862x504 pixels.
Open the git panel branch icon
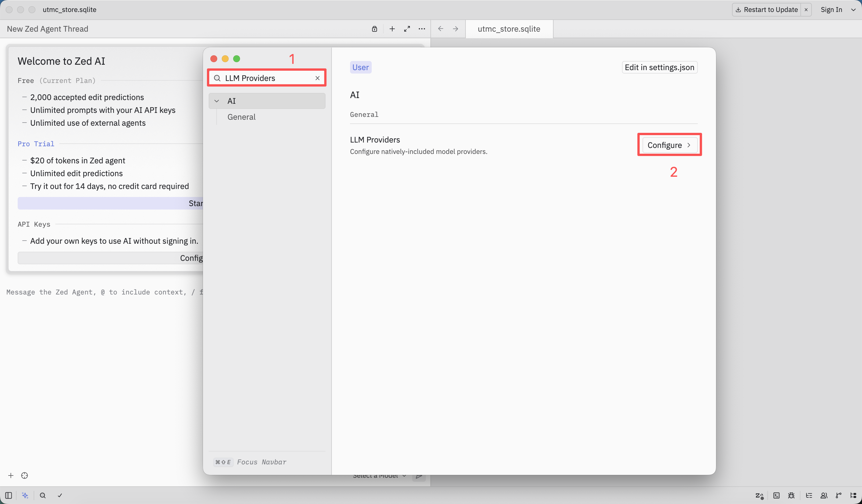[838, 495]
